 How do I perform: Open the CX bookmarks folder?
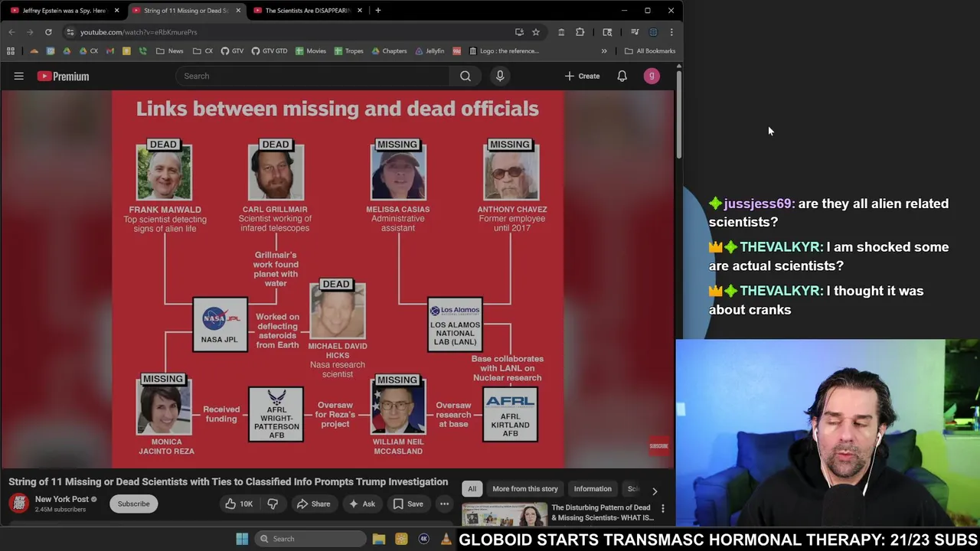pyautogui.click(x=203, y=51)
